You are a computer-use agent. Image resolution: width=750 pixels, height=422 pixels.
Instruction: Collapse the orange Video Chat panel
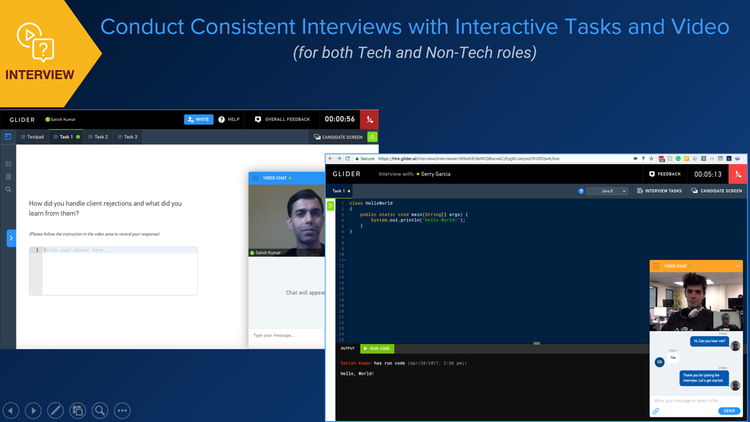(x=738, y=265)
